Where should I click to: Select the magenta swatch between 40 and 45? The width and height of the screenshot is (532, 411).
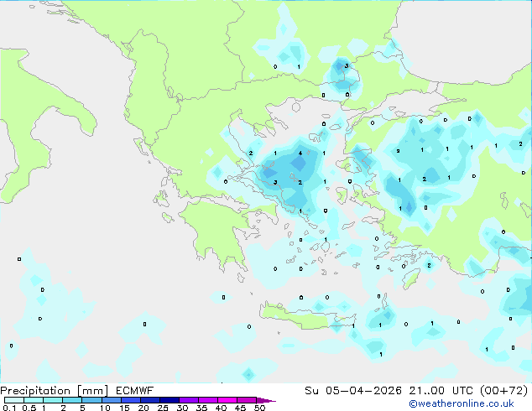227,400
